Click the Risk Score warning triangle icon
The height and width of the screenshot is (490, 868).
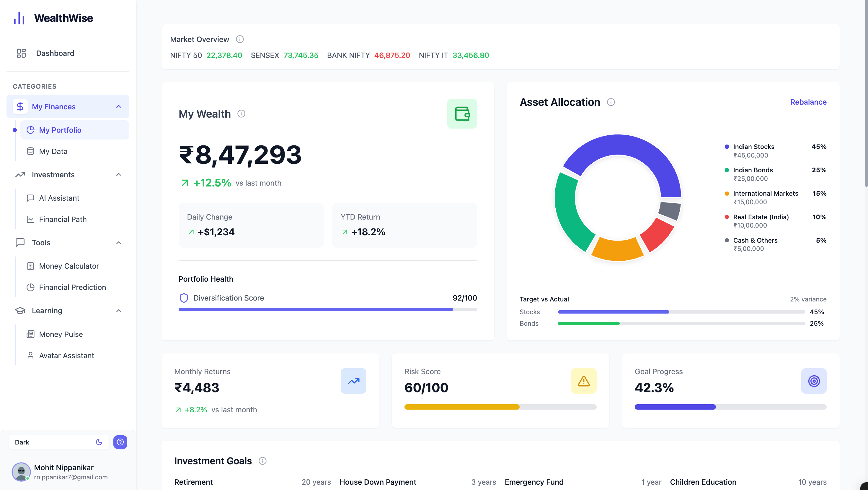pyautogui.click(x=583, y=381)
